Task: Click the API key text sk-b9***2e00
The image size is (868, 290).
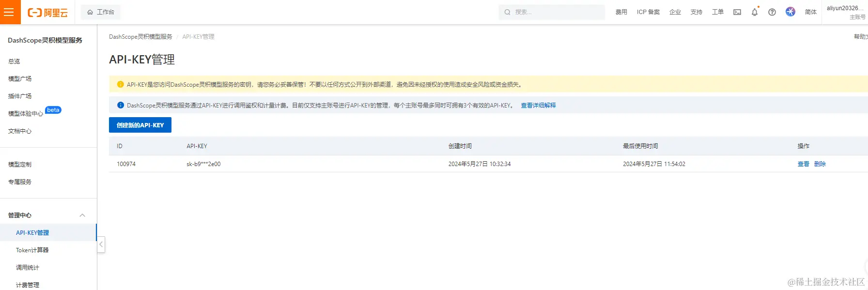Action: [x=203, y=164]
